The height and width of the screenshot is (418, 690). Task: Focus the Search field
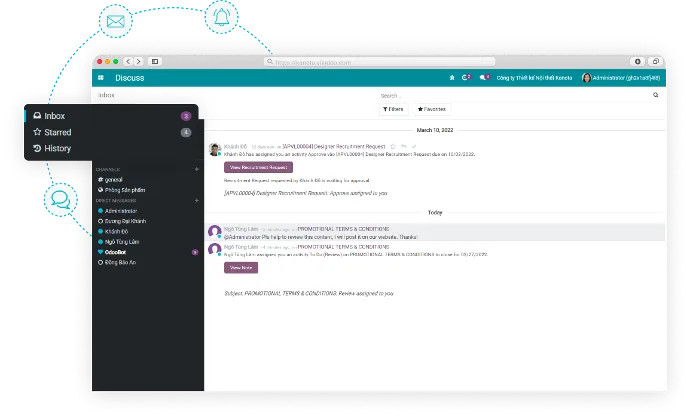515,95
